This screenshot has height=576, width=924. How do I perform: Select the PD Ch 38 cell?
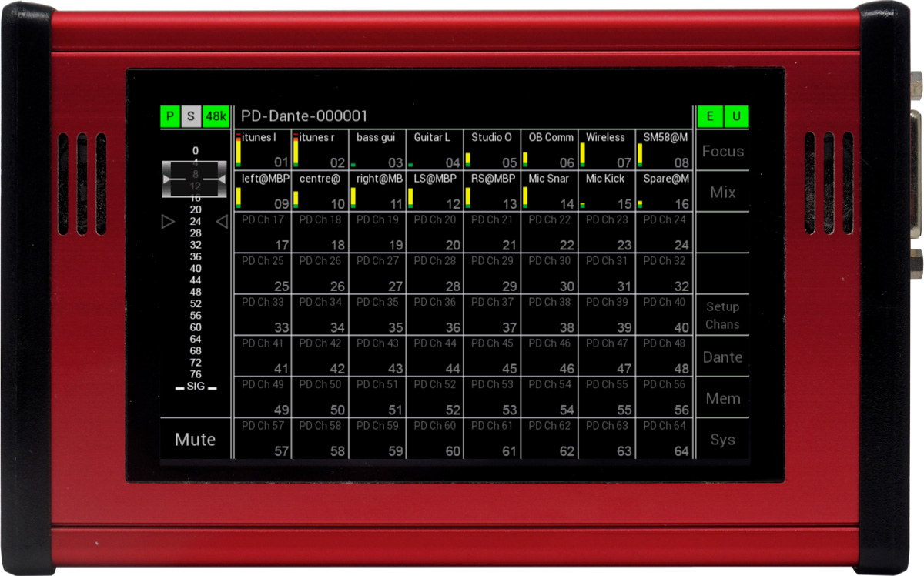(550, 315)
